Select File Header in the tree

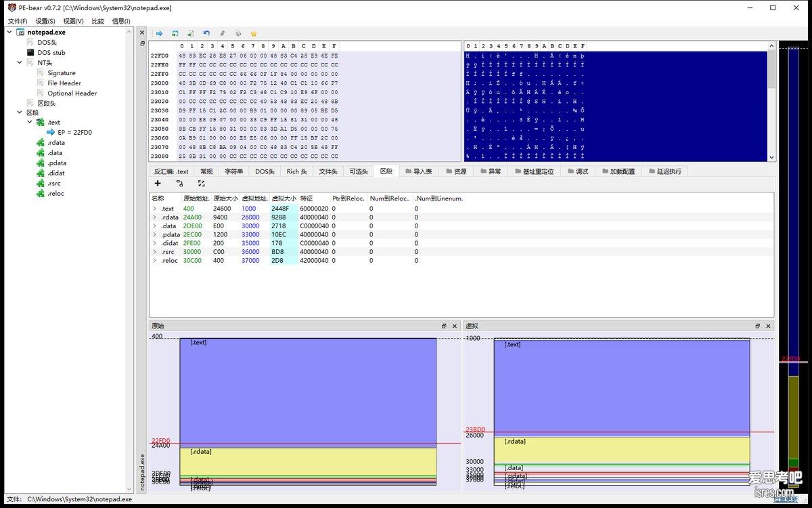tap(64, 83)
